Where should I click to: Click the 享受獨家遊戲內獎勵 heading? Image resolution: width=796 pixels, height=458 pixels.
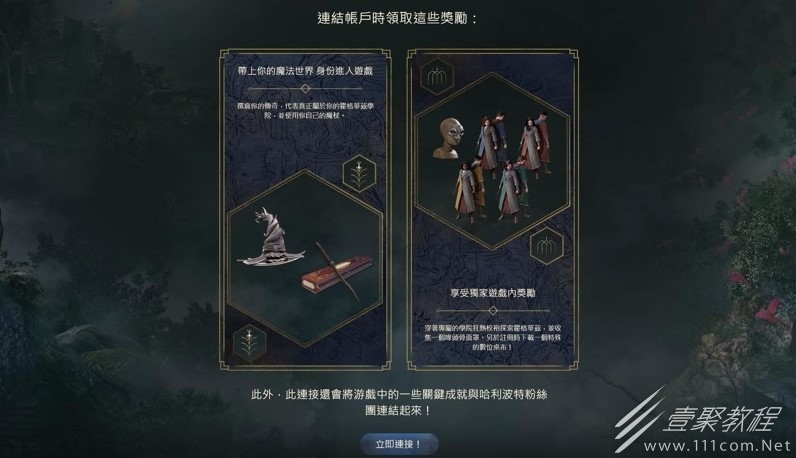tap(493, 293)
